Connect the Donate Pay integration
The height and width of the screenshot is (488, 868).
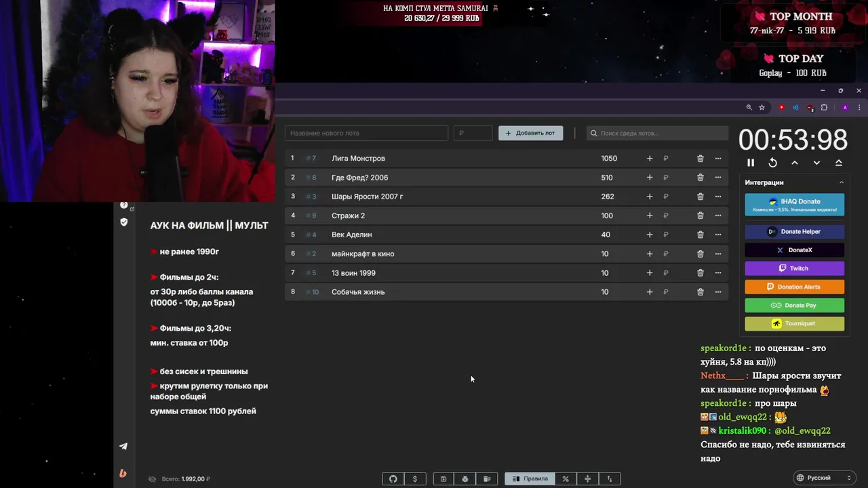pos(795,305)
